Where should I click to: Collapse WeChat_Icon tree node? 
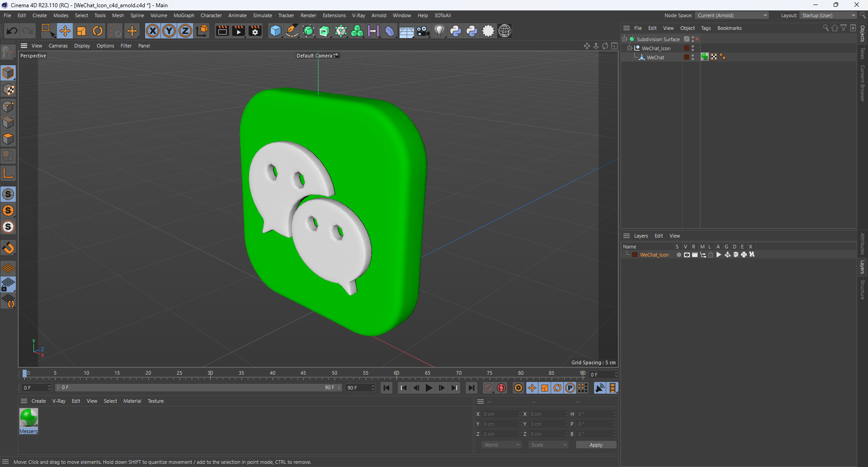tap(630, 48)
